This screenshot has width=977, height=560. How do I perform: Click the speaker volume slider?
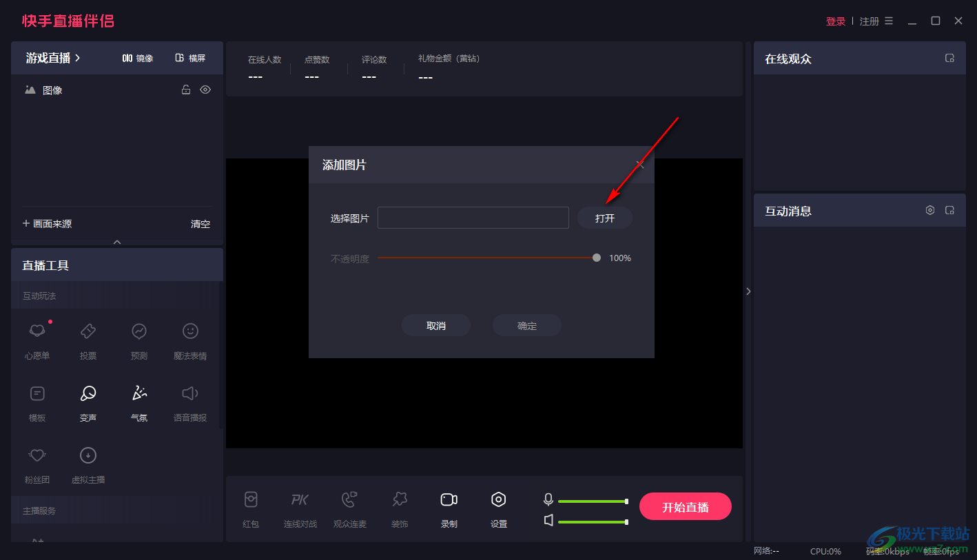click(x=593, y=522)
